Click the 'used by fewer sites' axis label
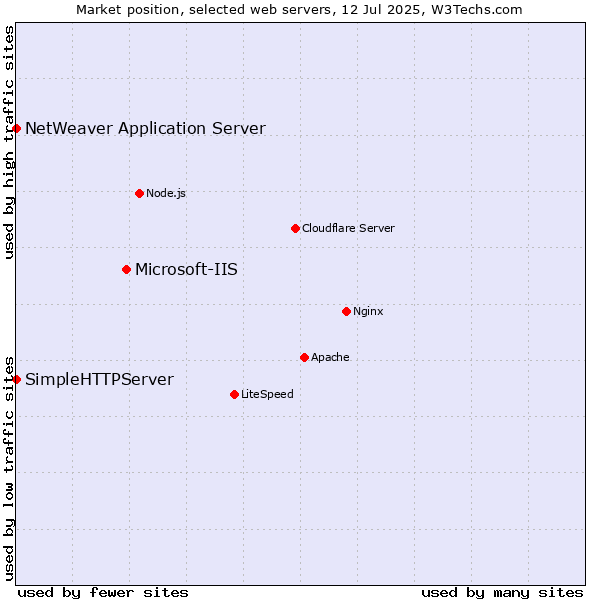Image resolution: width=600 pixels, height=600 pixels. coord(103,593)
